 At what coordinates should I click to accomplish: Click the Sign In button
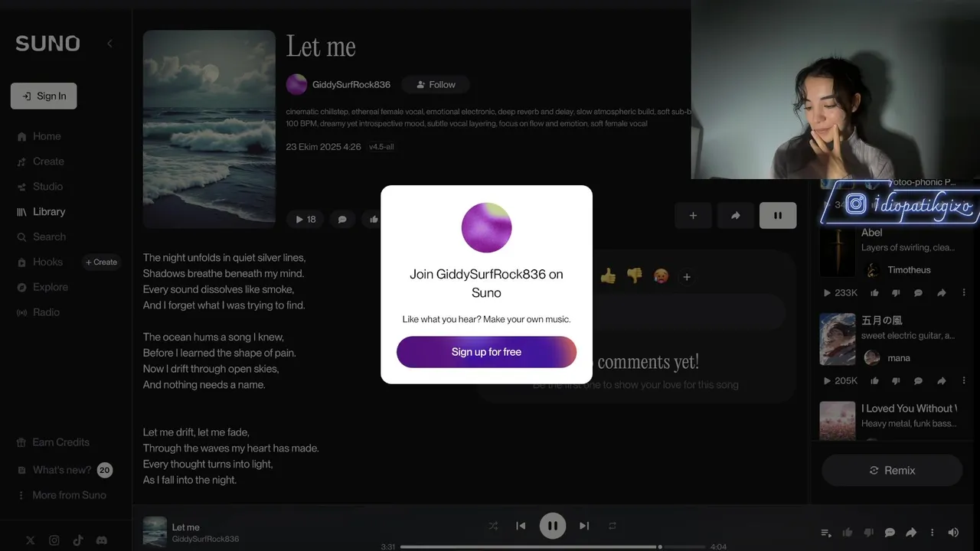[44, 96]
